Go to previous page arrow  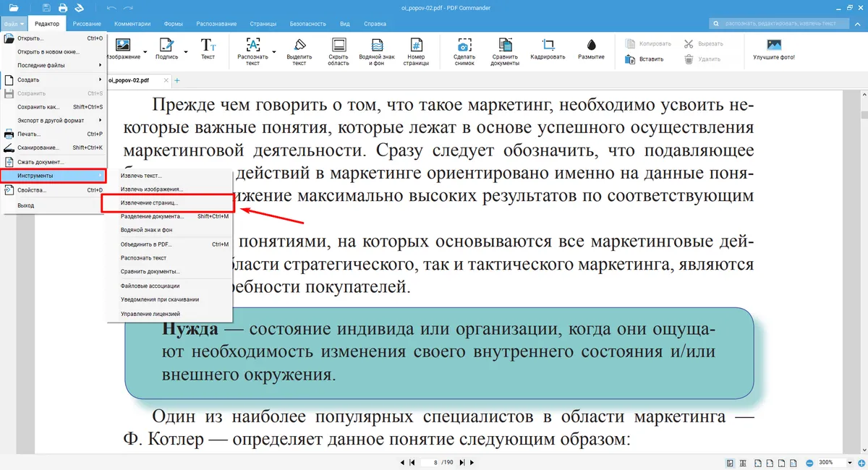pyautogui.click(x=403, y=462)
